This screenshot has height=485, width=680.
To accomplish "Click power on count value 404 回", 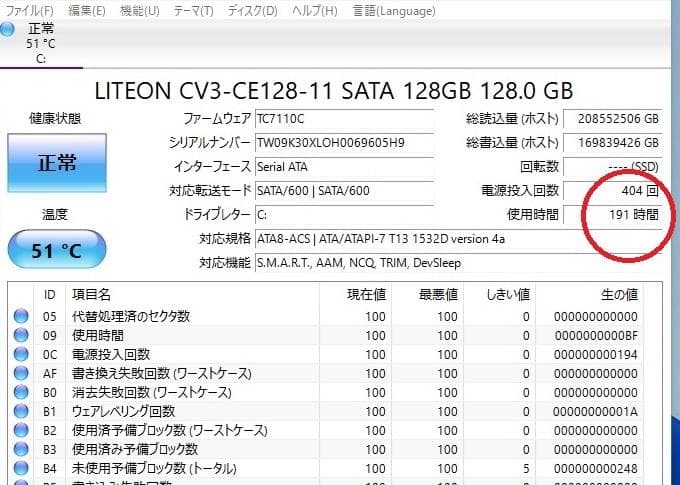I will click(613, 190).
